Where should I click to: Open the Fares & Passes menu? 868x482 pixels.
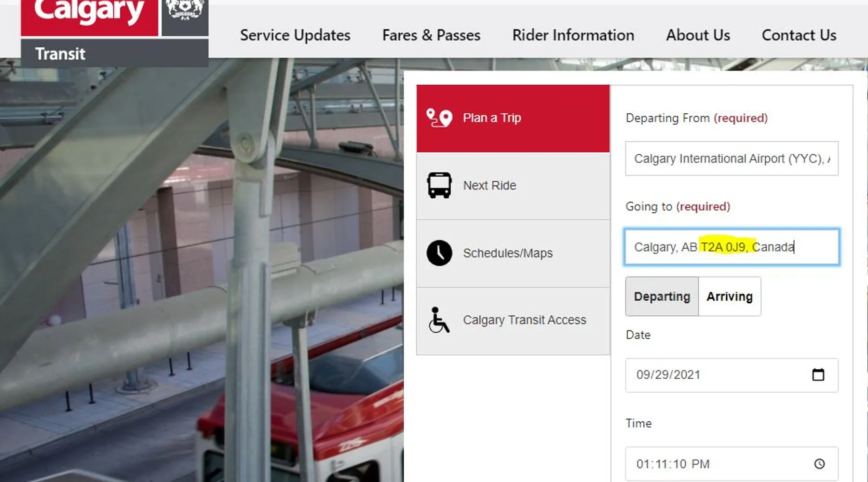coord(431,35)
